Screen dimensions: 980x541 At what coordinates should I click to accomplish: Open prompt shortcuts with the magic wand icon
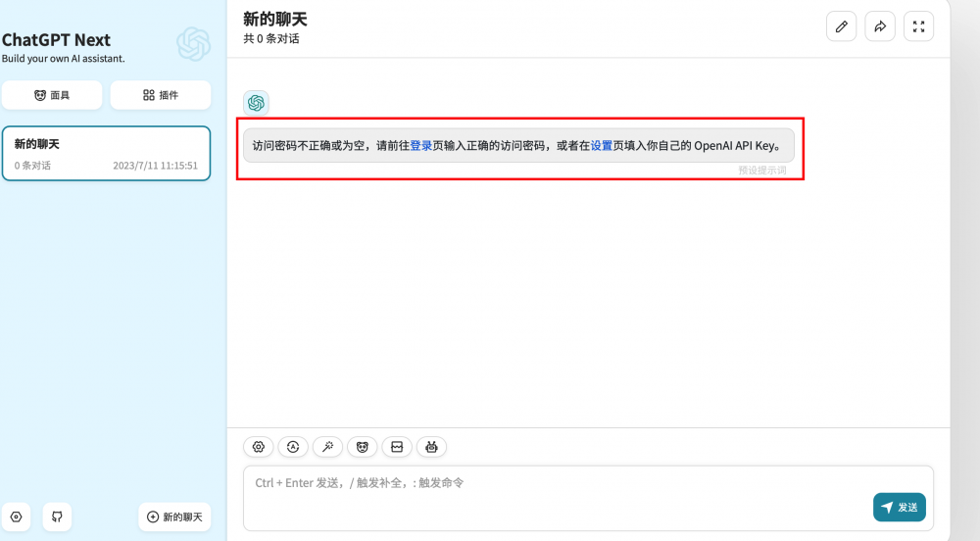[327, 447]
